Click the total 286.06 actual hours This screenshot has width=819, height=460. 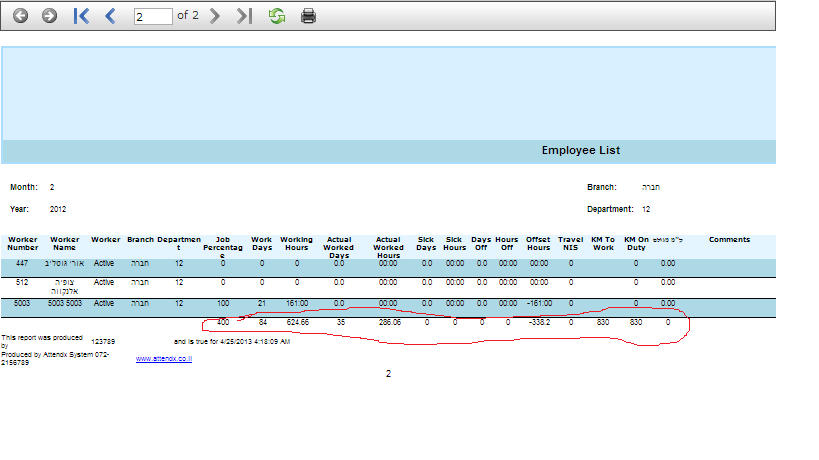(390, 323)
